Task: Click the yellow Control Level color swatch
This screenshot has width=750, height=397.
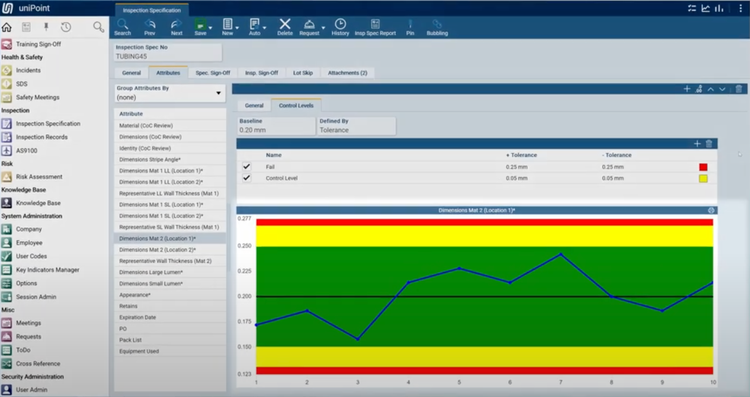Action: (x=703, y=178)
